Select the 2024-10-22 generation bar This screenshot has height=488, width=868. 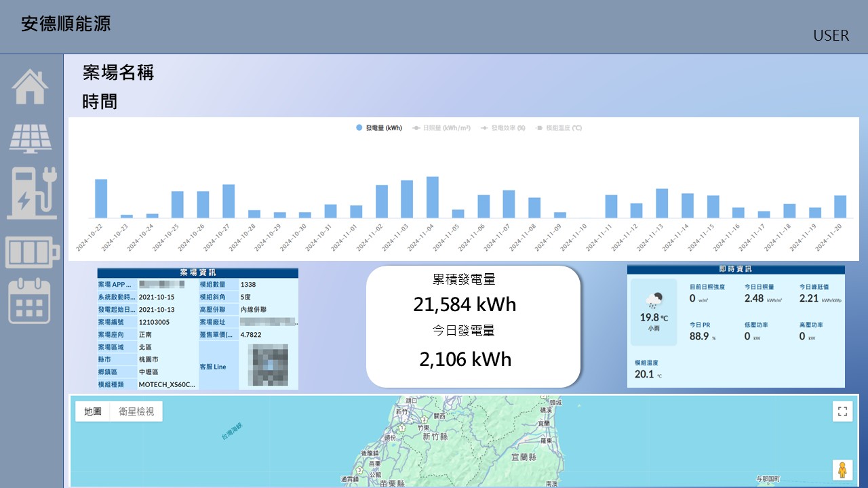[x=101, y=198]
